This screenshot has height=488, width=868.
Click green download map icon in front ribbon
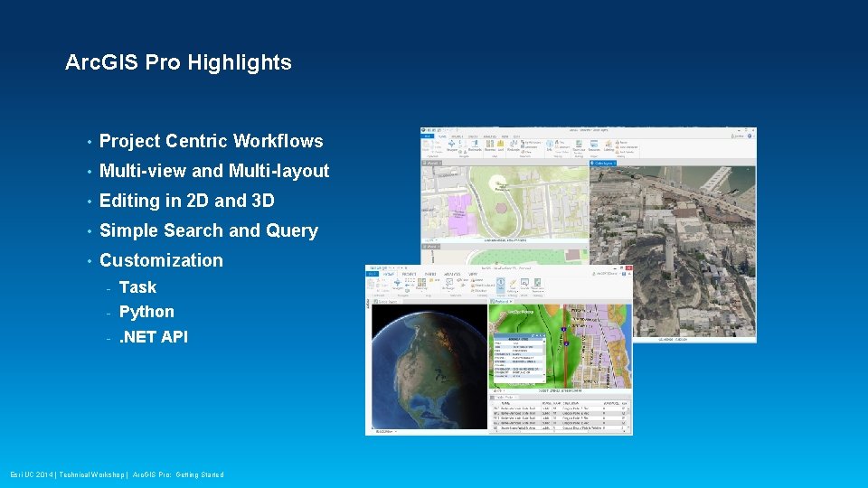(x=537, y=285)
